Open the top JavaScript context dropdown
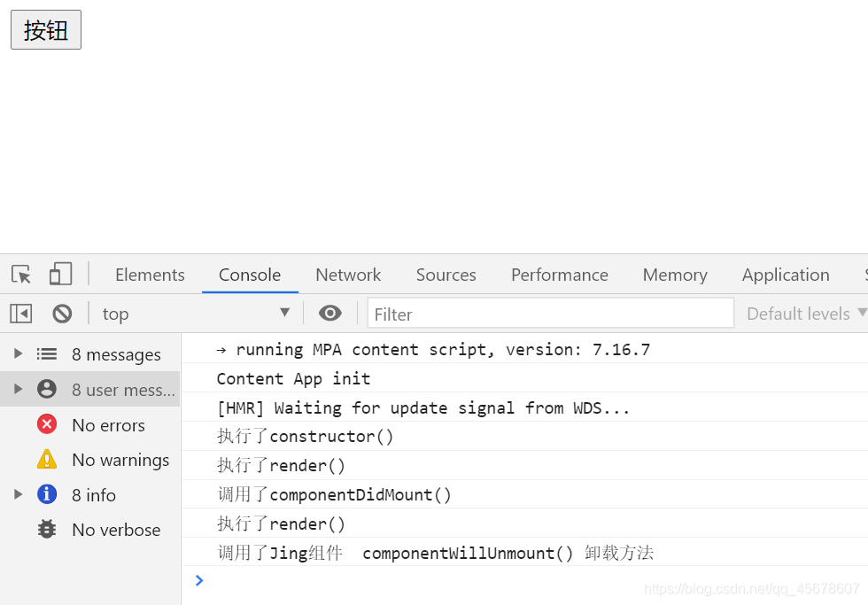This screenshot has width=868, height=605. pyautogui.click(x=196, y=314)
